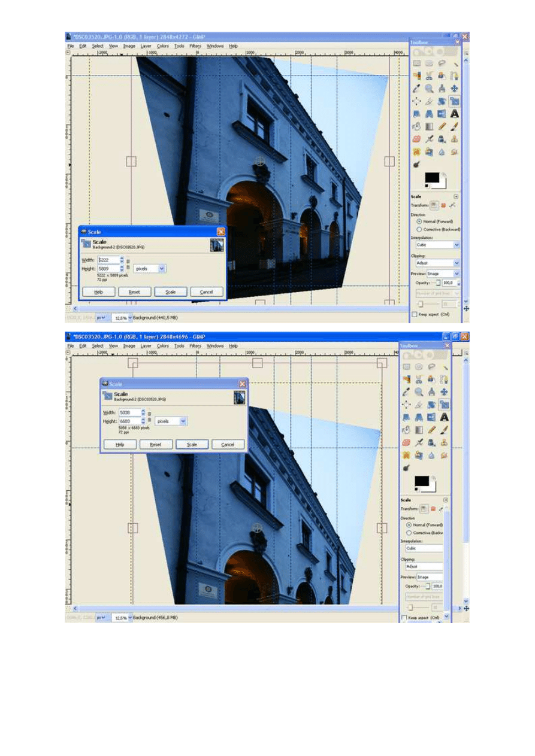Viewport: 535px width, 756px height.
Task: Choose the Color Picker tool
Action: [416, 88]
